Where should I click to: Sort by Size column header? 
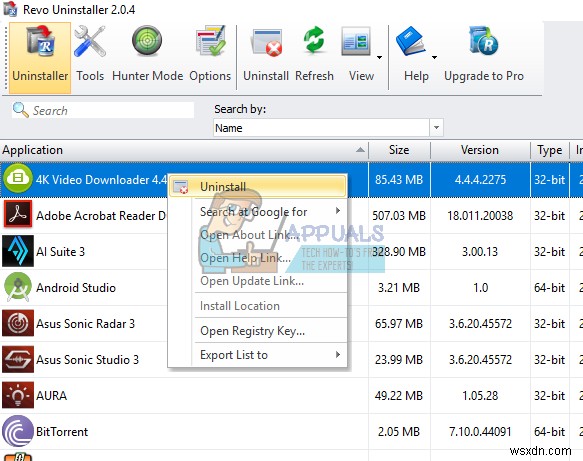pos(399,150)
